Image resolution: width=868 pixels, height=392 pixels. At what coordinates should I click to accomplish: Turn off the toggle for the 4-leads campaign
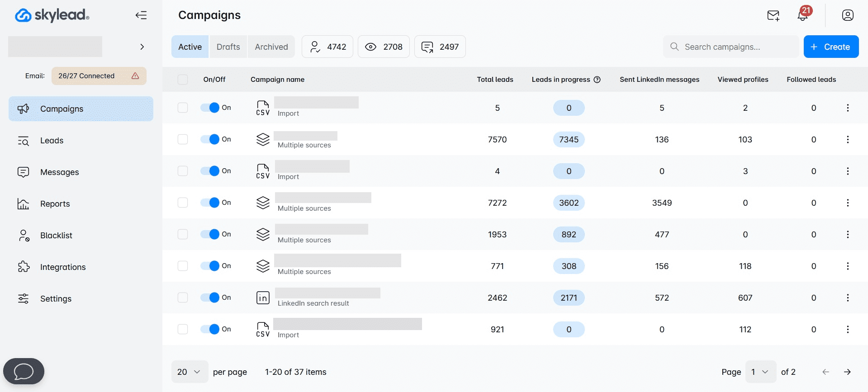tap(210, 171)
